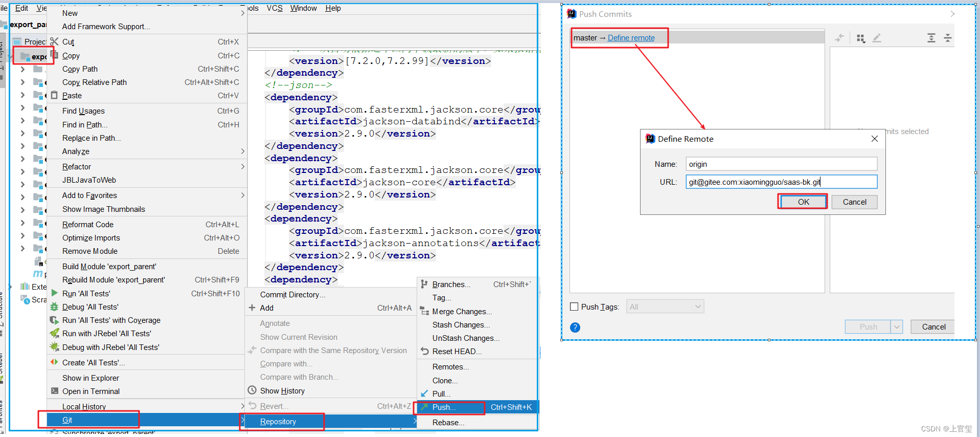Click the Show History clock icon
This screenshot has height=437, width=980.
click(x=252, y=390)
